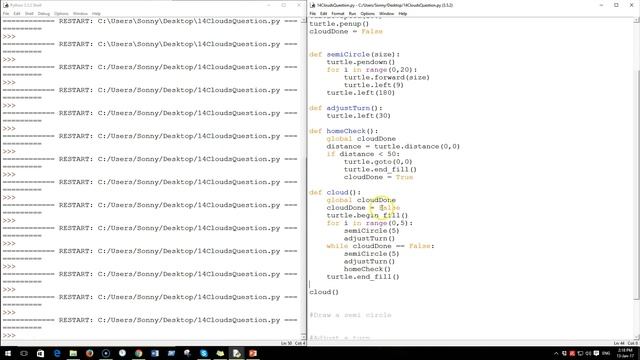Click the Windows Start button
Screen dimensions: 640x360
(x=8, y=353)
